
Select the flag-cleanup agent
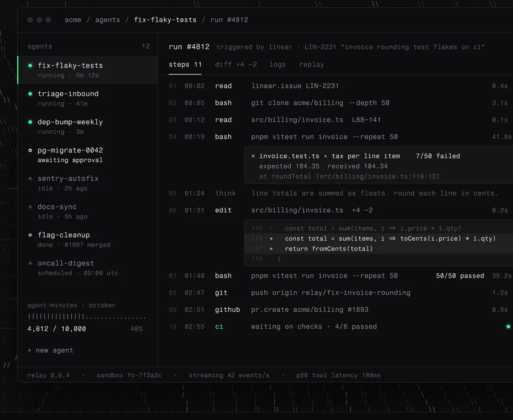click(x=88, y=239)
